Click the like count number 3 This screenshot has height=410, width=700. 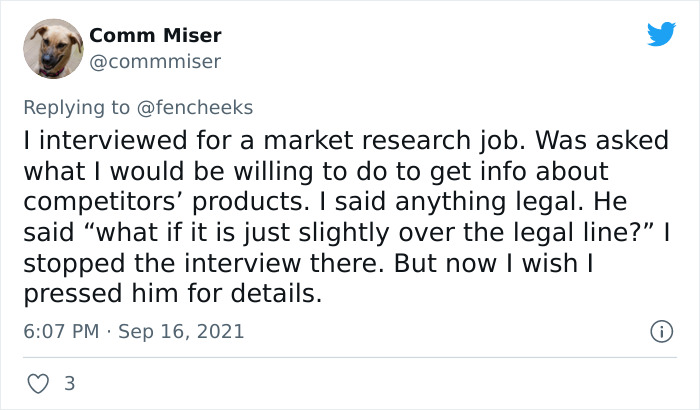tap(69, 383)
